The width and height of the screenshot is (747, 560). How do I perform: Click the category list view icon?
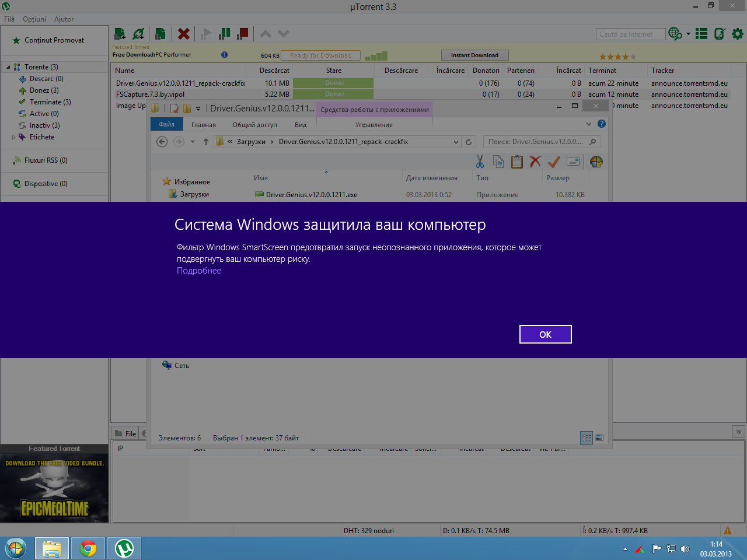tap(702, 34)
